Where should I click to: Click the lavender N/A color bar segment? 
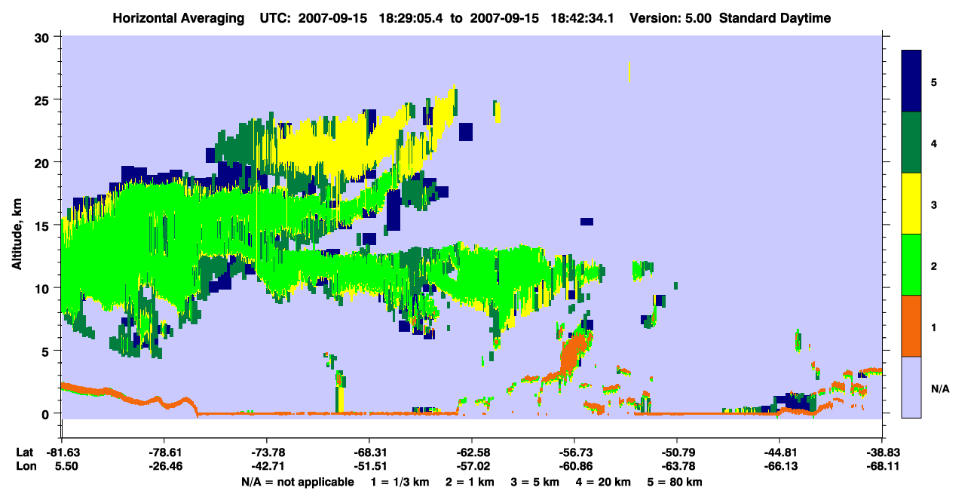click(x=911, y=387)
